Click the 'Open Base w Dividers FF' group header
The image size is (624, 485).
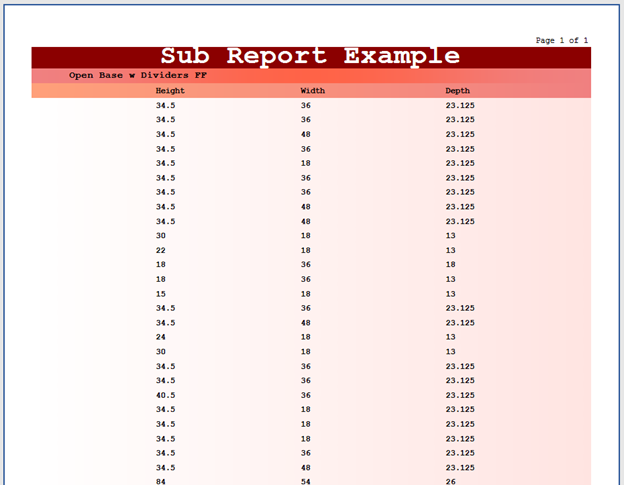click(x=138, y=75)
